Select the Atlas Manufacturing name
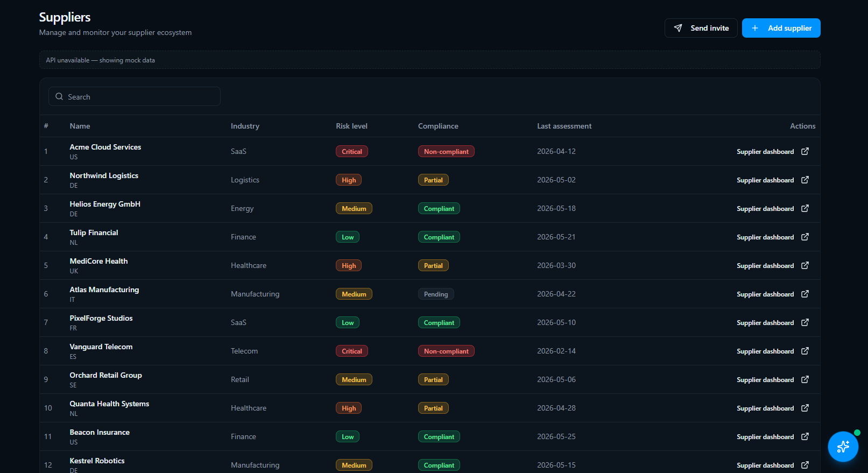 click(x=104, y=290)
